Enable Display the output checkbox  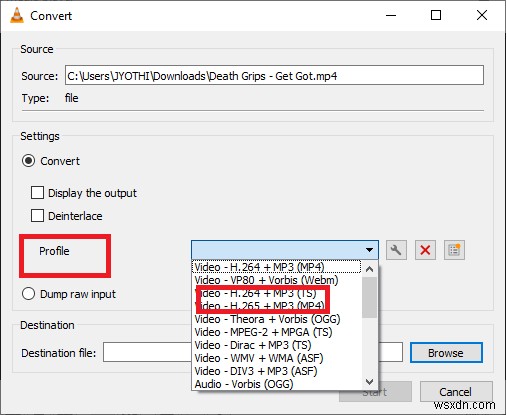click(x=37, y=193)
